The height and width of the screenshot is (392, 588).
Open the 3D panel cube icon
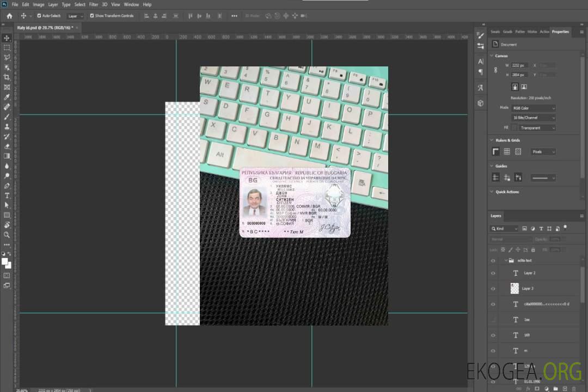coord(480,103)
